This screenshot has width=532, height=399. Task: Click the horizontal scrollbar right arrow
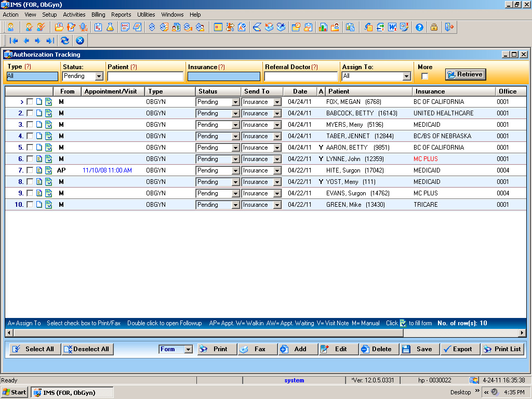point(523,333)
